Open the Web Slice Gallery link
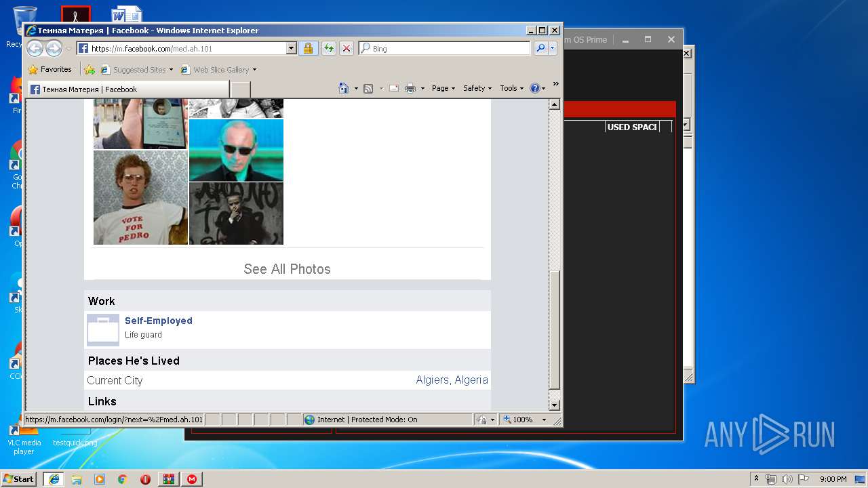 pyautogui.click(x=218, y=69)
